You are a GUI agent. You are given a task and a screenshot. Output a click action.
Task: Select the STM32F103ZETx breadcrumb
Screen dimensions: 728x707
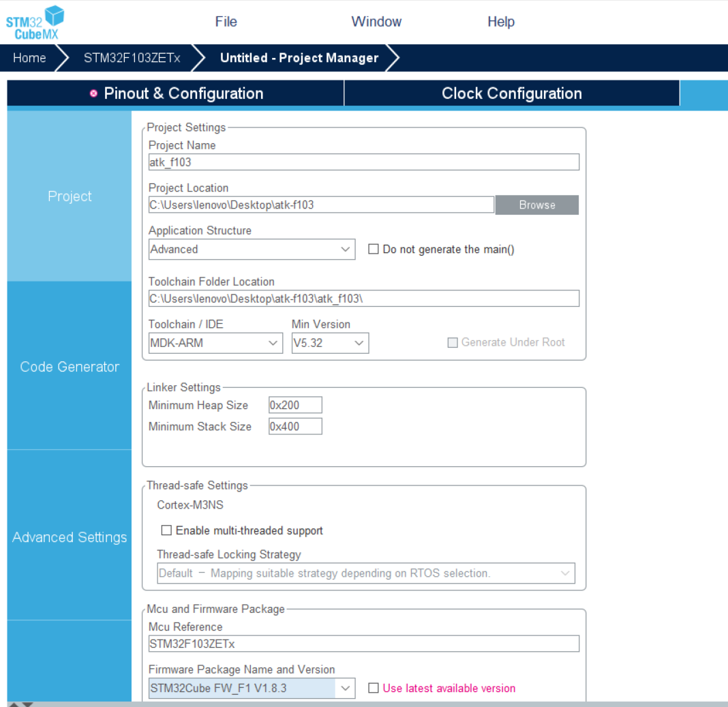coord(132,57)
